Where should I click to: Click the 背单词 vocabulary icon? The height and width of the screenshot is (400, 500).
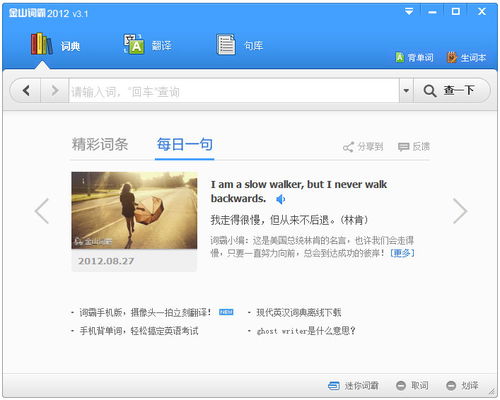[x=400, y=57]
